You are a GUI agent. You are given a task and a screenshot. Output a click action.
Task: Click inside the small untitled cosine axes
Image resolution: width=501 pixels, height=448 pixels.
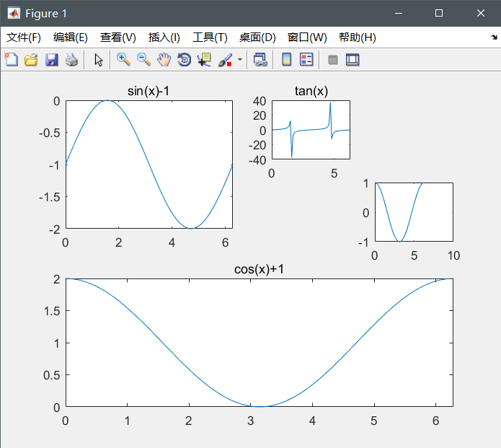(x=414, y=212)
